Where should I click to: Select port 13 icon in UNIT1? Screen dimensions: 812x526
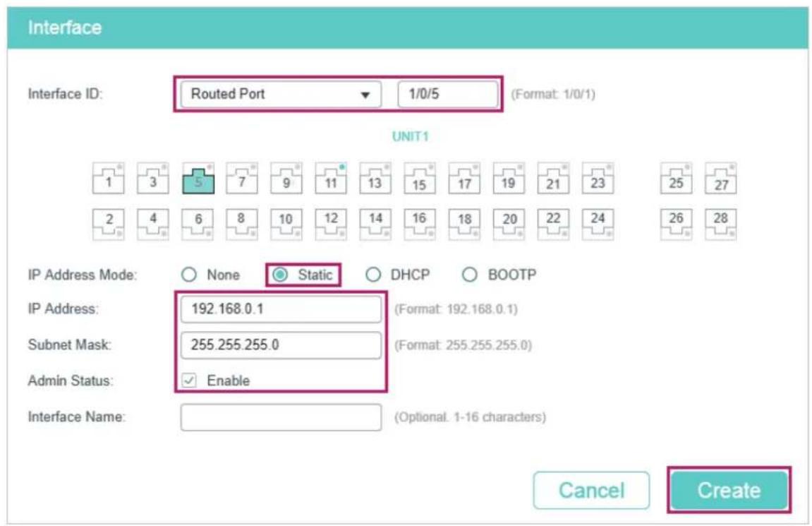(x=375, y=178)
